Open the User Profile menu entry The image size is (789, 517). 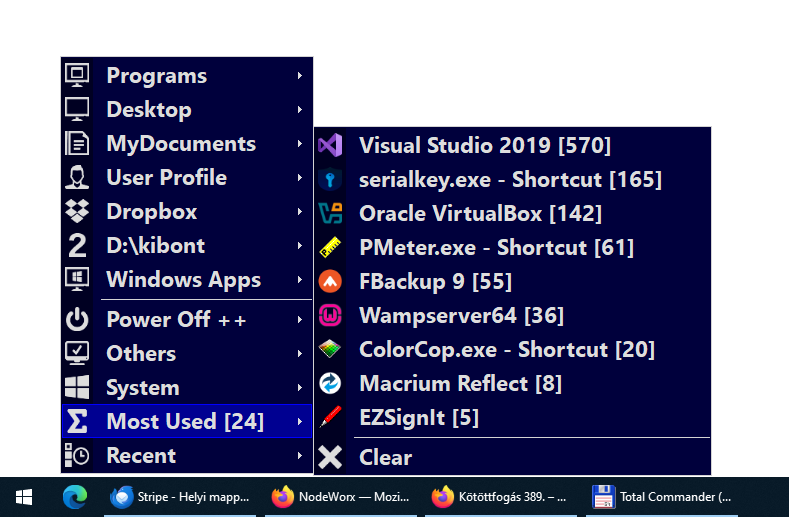pos(166,178)
